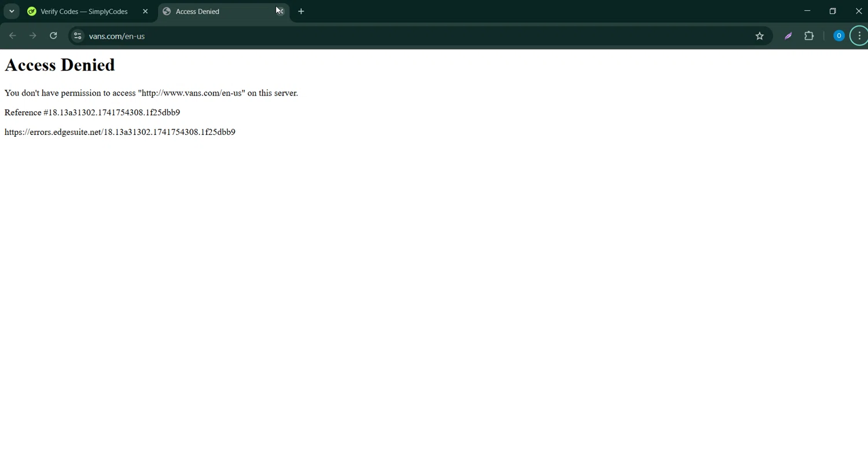868x468 pixels.
Task: Open the blue profile avatar button
Action: tap(838, 36)
